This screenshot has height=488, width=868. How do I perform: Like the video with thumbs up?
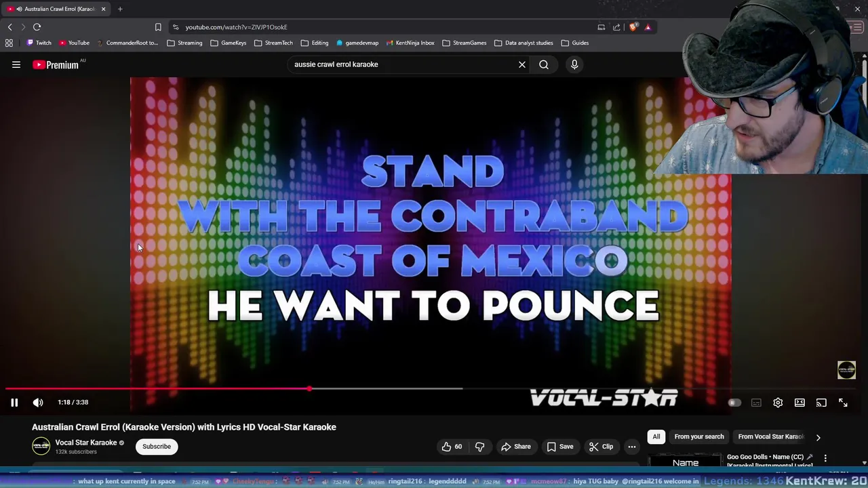452,447
